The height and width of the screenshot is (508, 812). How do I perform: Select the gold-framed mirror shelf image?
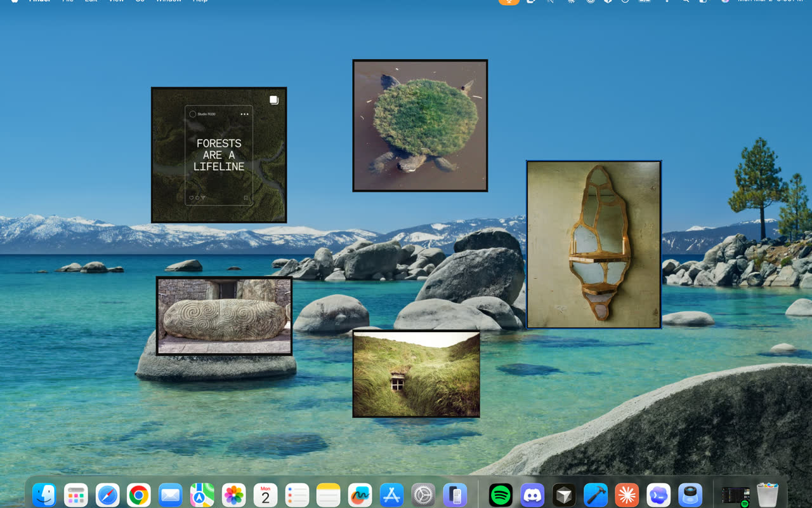pyautogui.click(x=594, y=244)
